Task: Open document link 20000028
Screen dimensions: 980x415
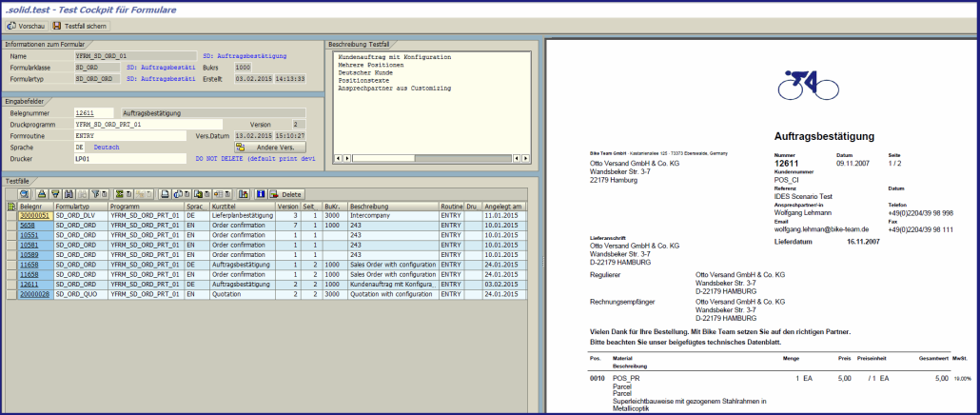Action: (34, 295)
